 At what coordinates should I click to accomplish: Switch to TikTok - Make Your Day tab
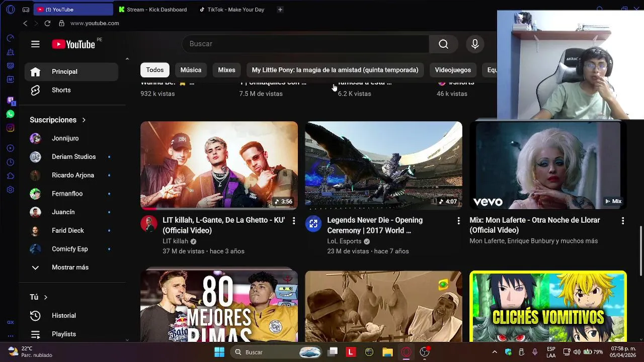coord(232,10)
